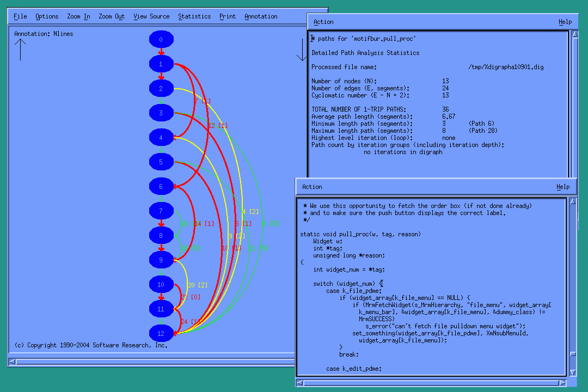The width and height of the screenshot is (588, 392).
Task: Click scroll-up arrow in source code window
Action: (572, 201)
